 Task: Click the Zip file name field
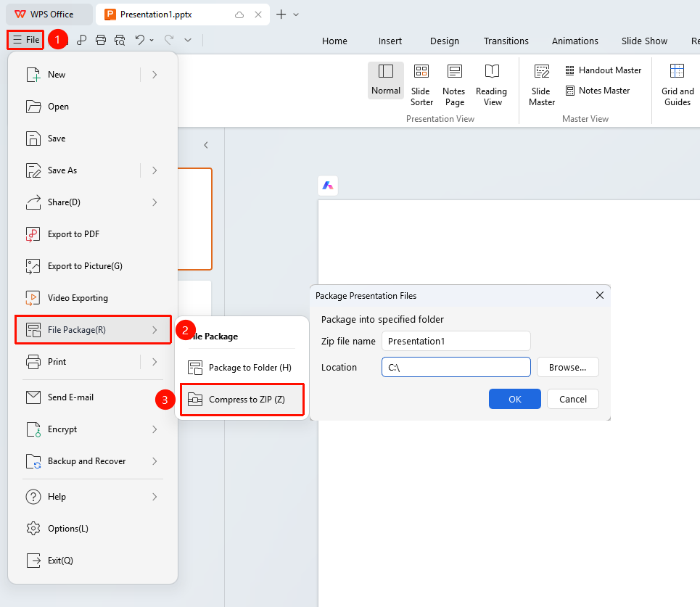pyautogui.click(x=456, y=342)
